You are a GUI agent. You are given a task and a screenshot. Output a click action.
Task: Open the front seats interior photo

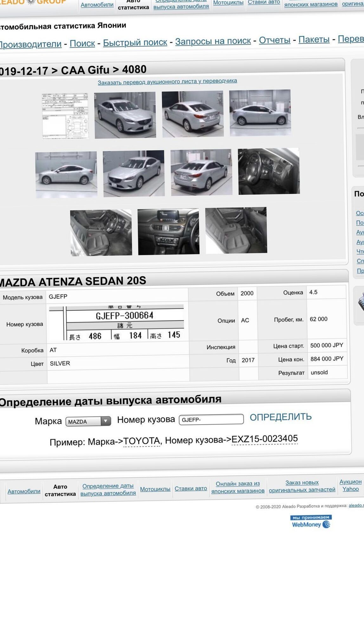[101, 233]
